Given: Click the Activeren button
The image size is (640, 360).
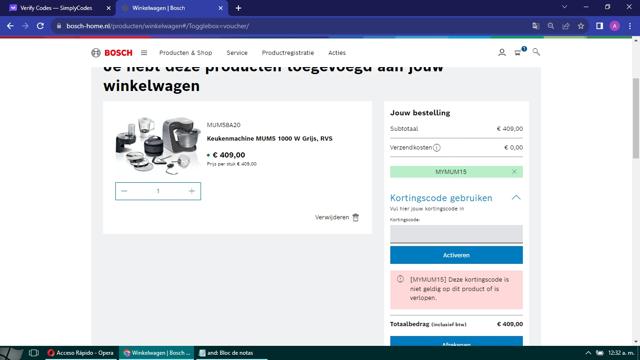Looking at the screenshot, I should [x=456, y=255].
